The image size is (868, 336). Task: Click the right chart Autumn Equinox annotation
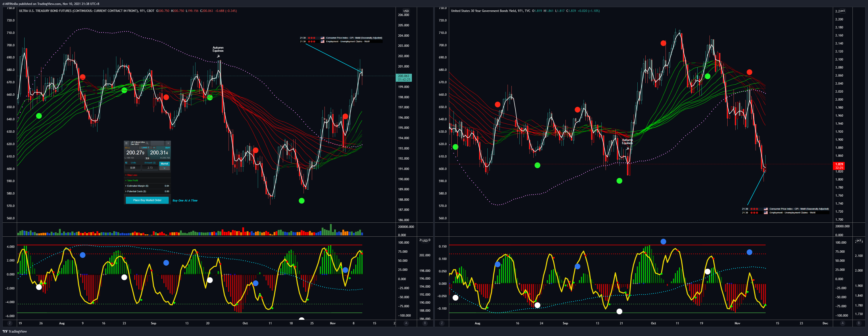click(627, 141)
